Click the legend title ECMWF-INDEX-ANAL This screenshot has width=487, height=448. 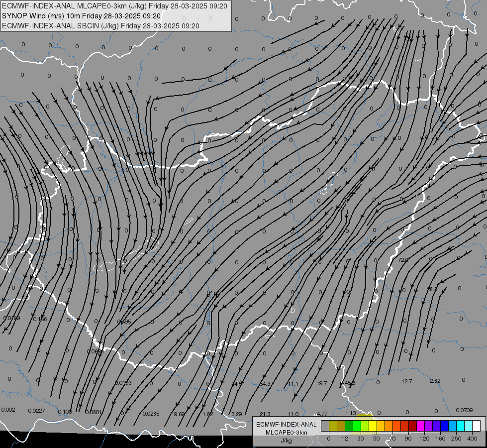[287, 425]
